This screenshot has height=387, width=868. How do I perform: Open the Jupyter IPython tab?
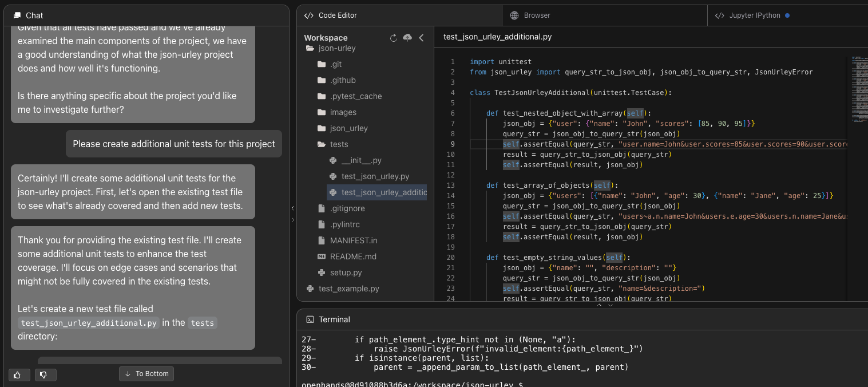[x=788, y=15]
